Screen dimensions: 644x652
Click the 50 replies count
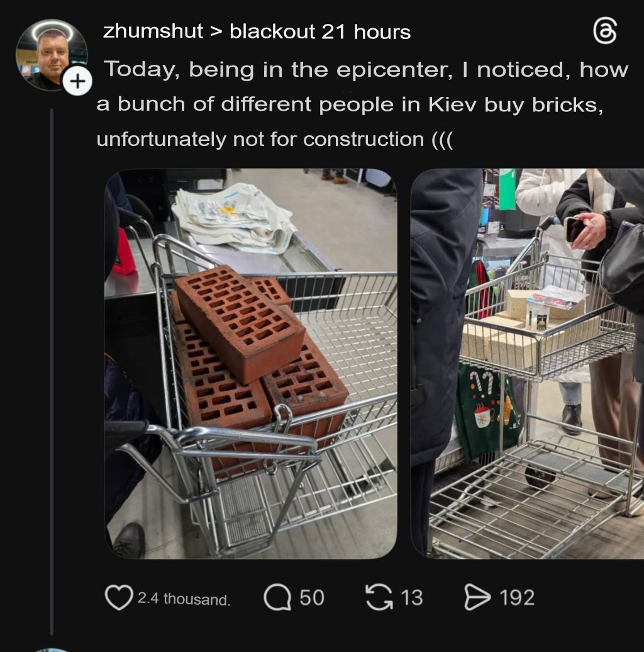tap(311, 598)
